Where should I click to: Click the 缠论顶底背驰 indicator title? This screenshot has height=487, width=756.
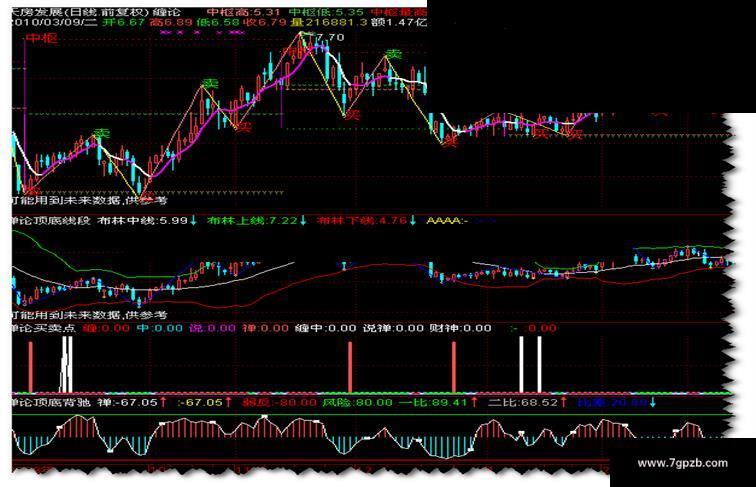tap(51, 402)
